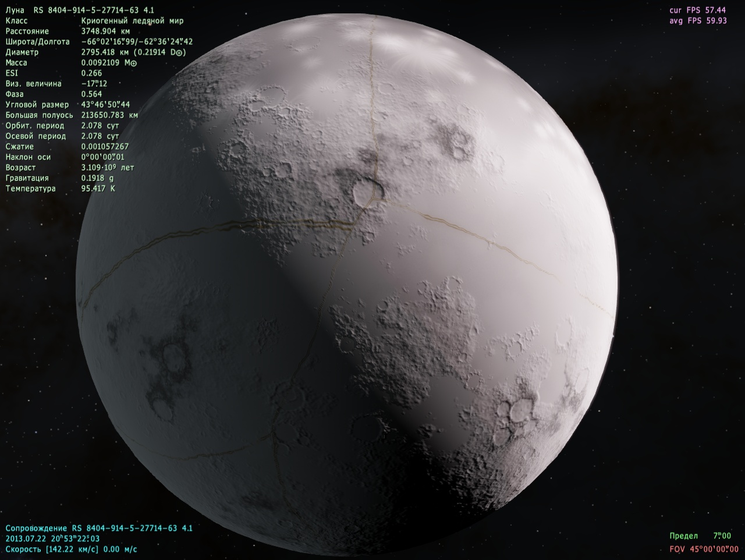Click the Скорость [142.22 км/с] speed line
This screenshot has width=745, height=560.
click(x=72, y=549)
